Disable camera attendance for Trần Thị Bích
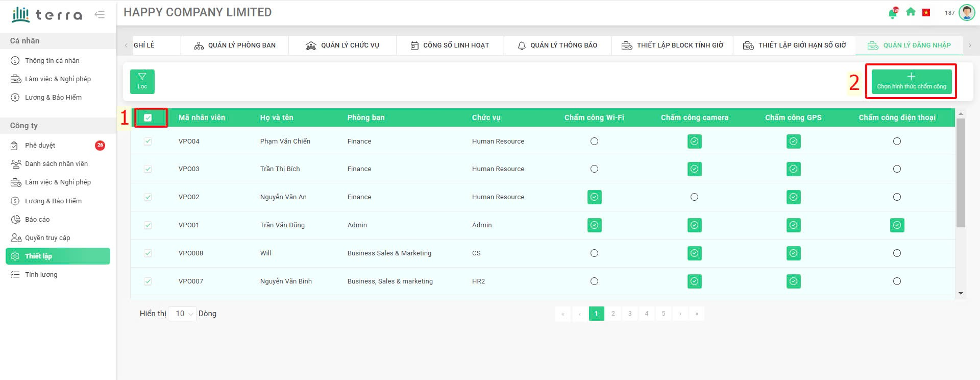The width and height of the screenshot is (980, 380). (695, 169)
